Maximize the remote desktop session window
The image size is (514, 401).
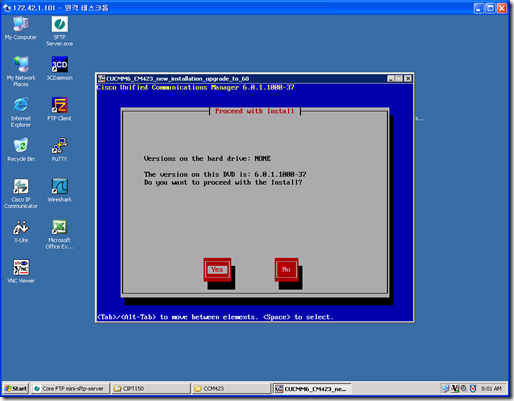pyautogui.click(x=490, y=8)
